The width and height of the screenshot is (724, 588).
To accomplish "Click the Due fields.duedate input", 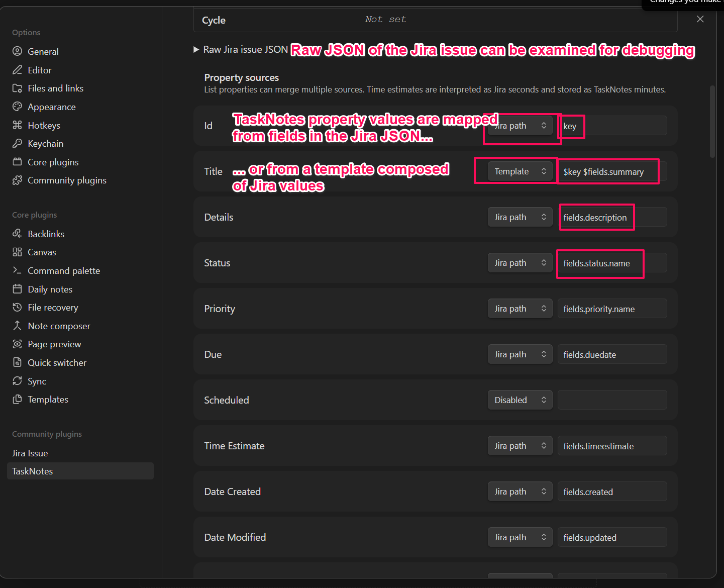I will pos(612,354).
